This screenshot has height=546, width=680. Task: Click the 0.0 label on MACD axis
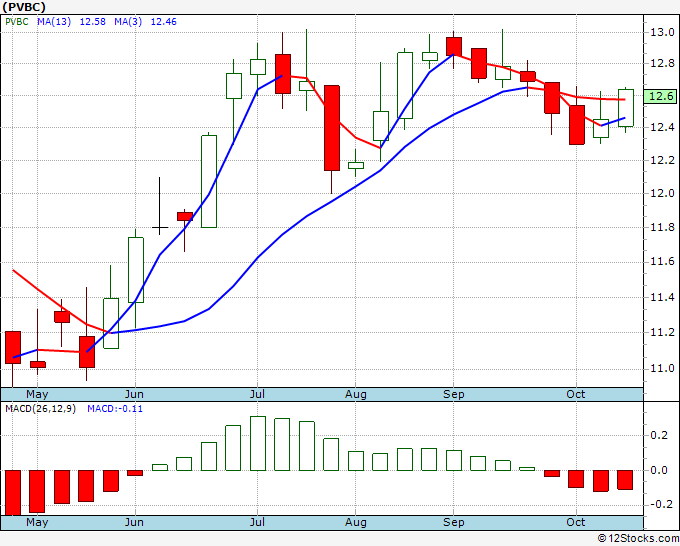pos(658,471)
